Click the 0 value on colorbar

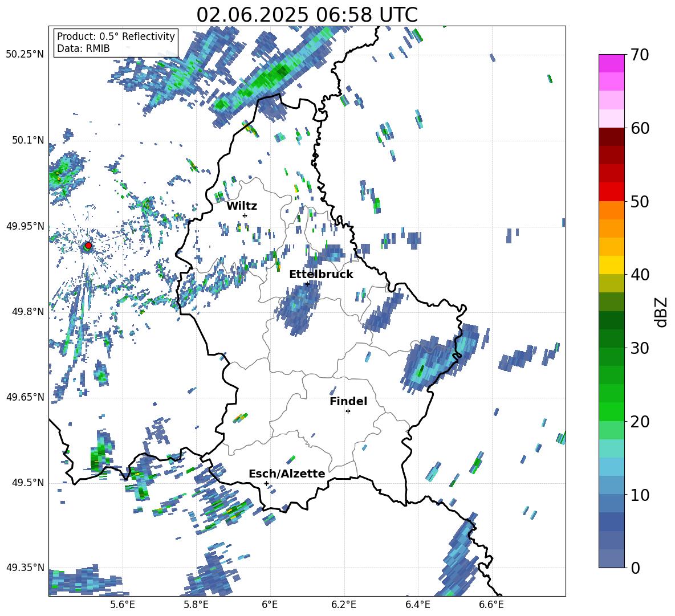pyautogui.click(x=635, y=568)
